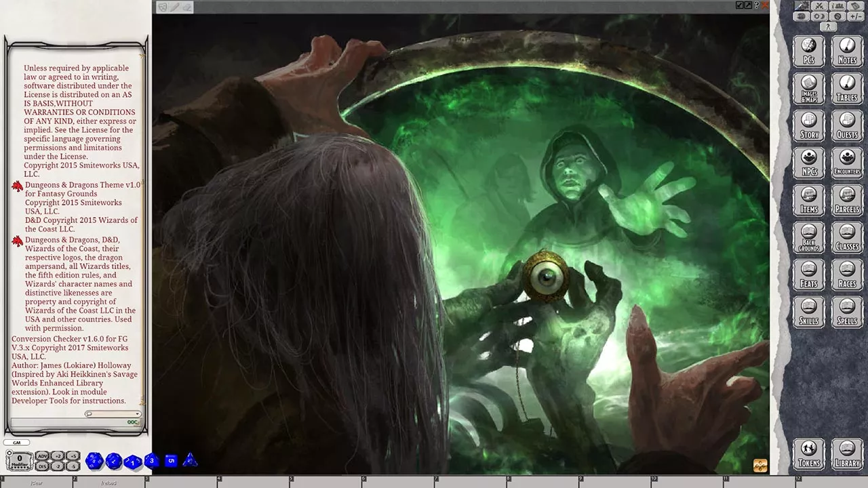The height and width of the screenshot is (488, 868).
Task: Open the Feats sidebar button
Action: 809,275
